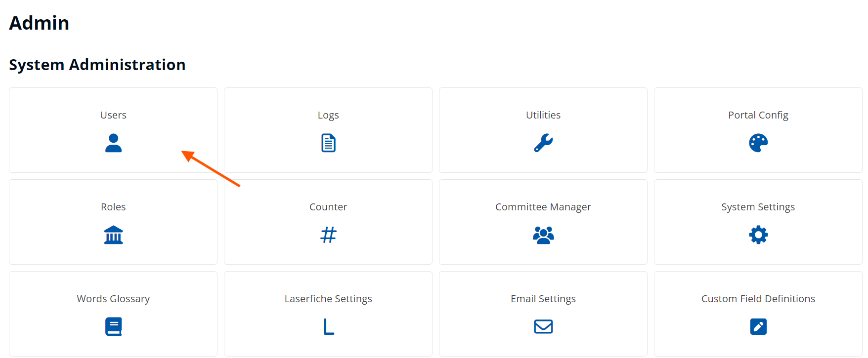Open the Logs document icon

(x=328, y=143)
